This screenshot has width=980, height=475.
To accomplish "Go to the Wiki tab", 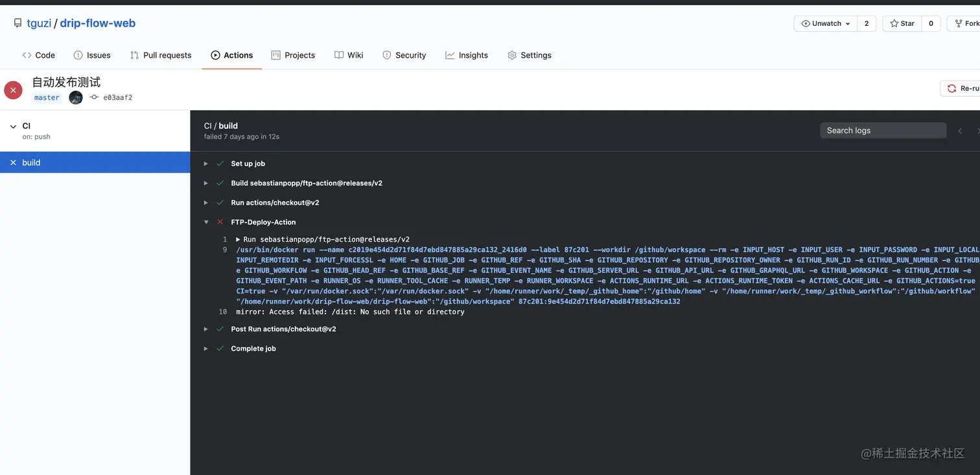I will pos(349,55).
